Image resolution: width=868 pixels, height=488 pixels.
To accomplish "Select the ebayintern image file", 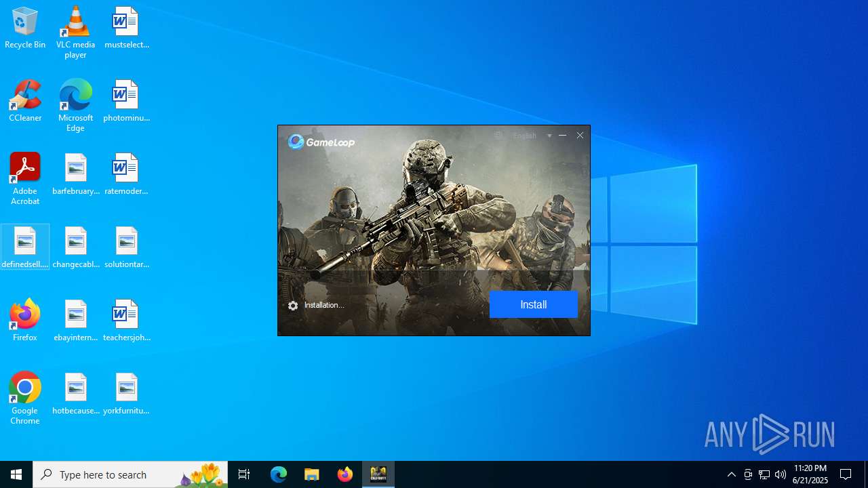I will [75, 321].
